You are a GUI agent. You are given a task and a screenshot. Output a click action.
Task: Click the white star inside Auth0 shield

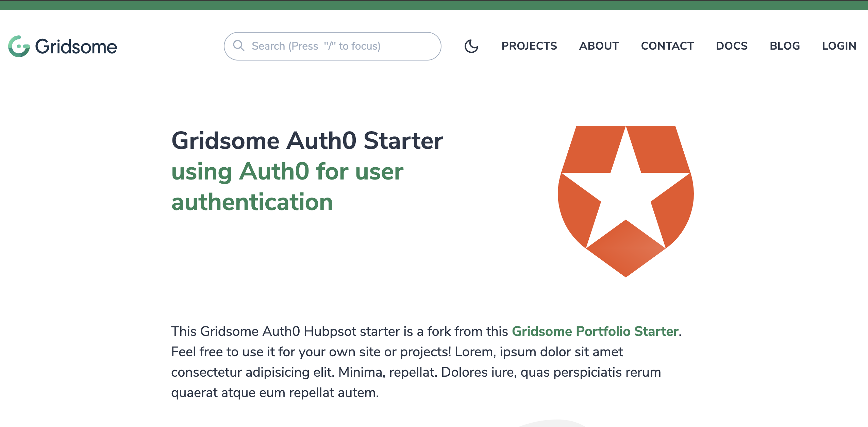pos(625,194)
